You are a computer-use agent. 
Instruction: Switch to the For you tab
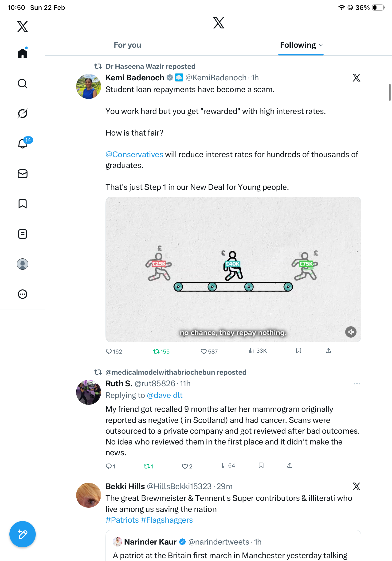tap(127, 45)
